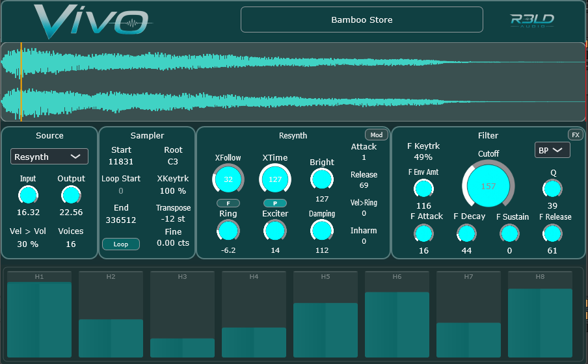588x364 pixels.
Task: Click the lower waveform channel display
Action: pos(293,102)
